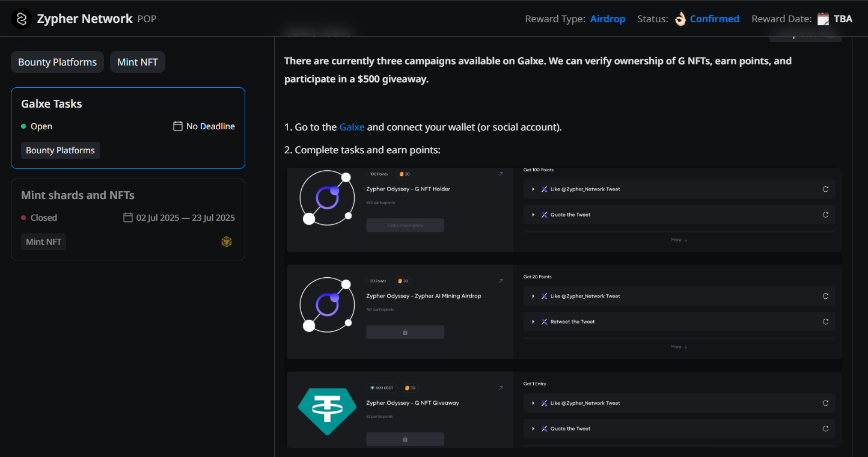This screenshot has height=457, width=868.
Task: Click the 767 participants text
Action: pyautogui.click(x=381, y=310)
